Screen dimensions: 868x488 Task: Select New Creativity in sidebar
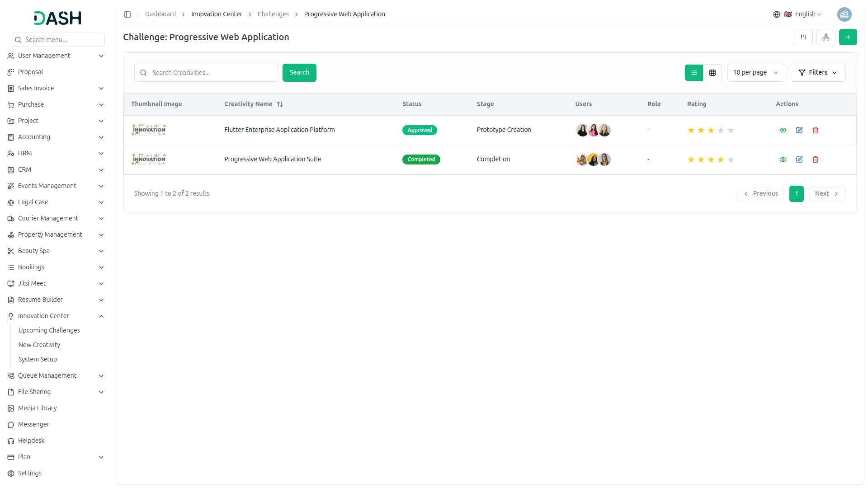tap(39, 345)
